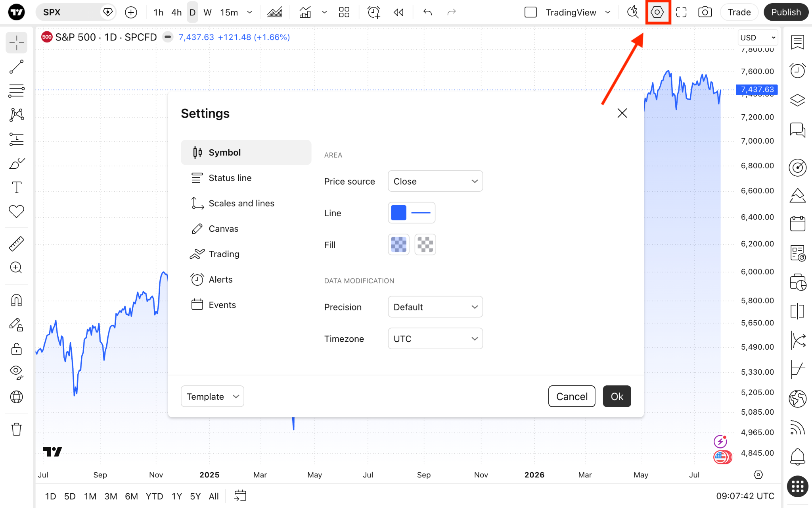Open the layout setup grid
Image resolution: width=812 pixels, height=508 pixels.
(344, 12)
